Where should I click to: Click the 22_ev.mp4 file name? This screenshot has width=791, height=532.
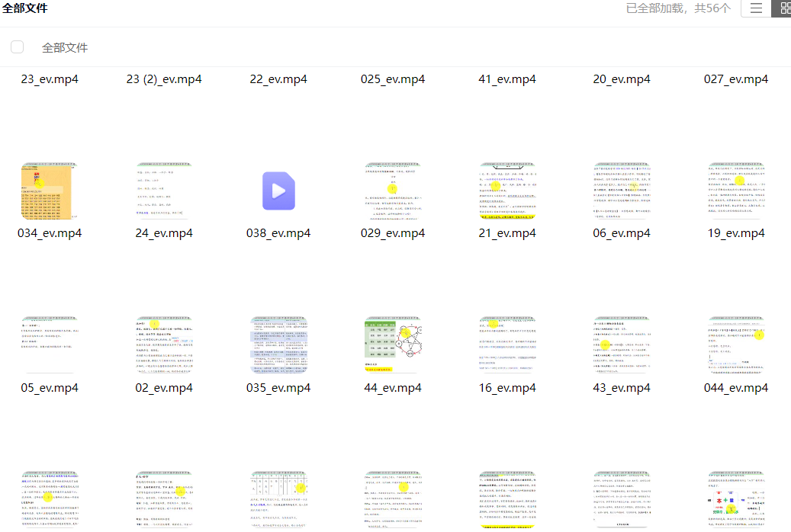(278, 79)
